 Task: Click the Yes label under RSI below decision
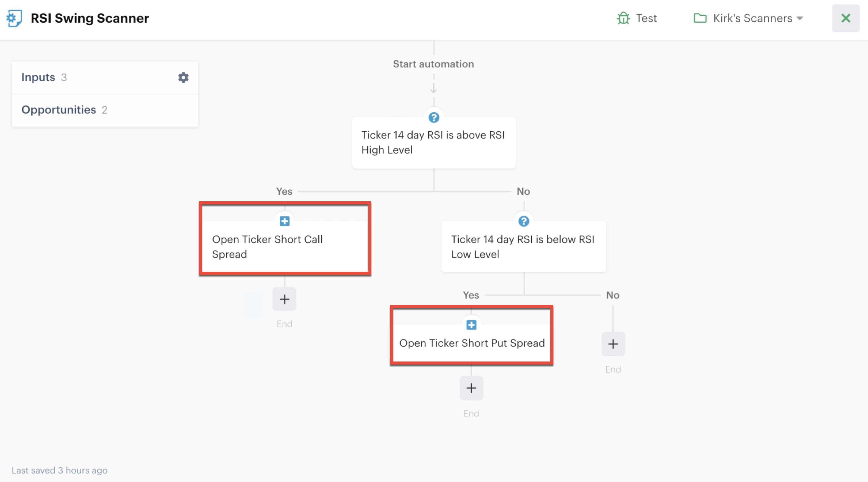coord(471,295)
